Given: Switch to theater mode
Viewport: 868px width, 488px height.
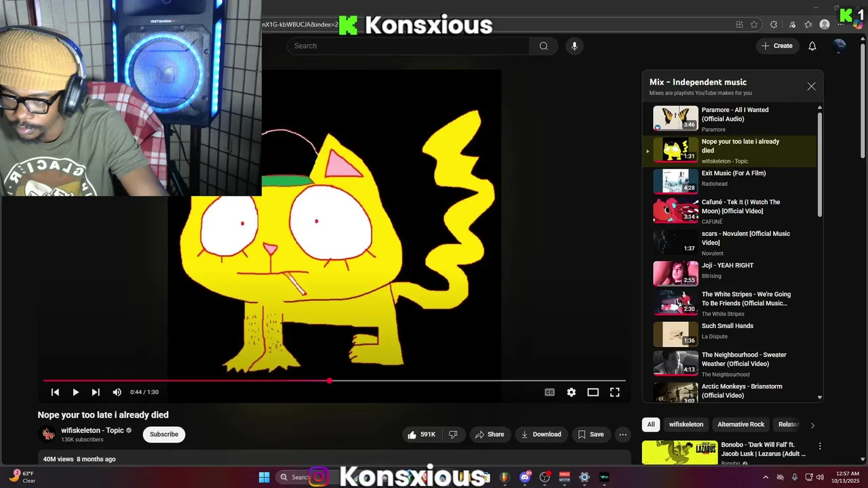Looking at the screenshot, I should click(593, 392).
